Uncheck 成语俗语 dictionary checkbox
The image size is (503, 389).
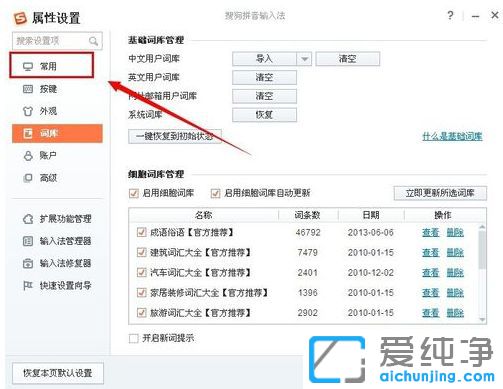(141, 232)
